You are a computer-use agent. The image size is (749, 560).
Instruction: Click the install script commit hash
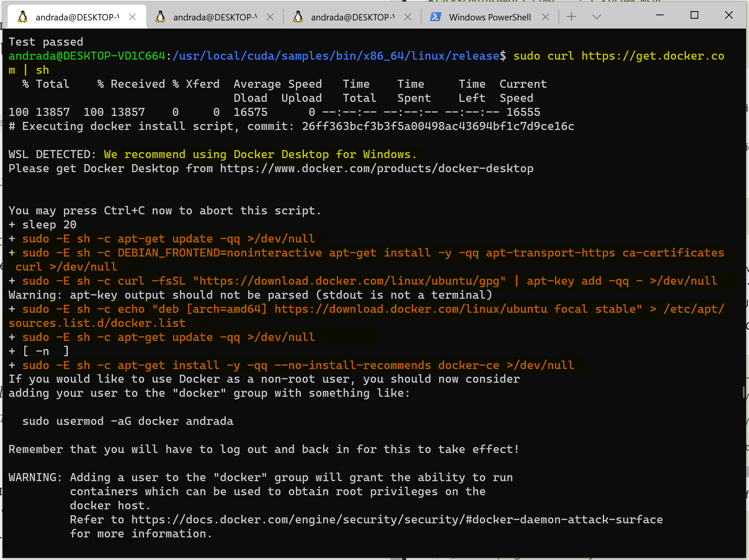coord(438,127)
